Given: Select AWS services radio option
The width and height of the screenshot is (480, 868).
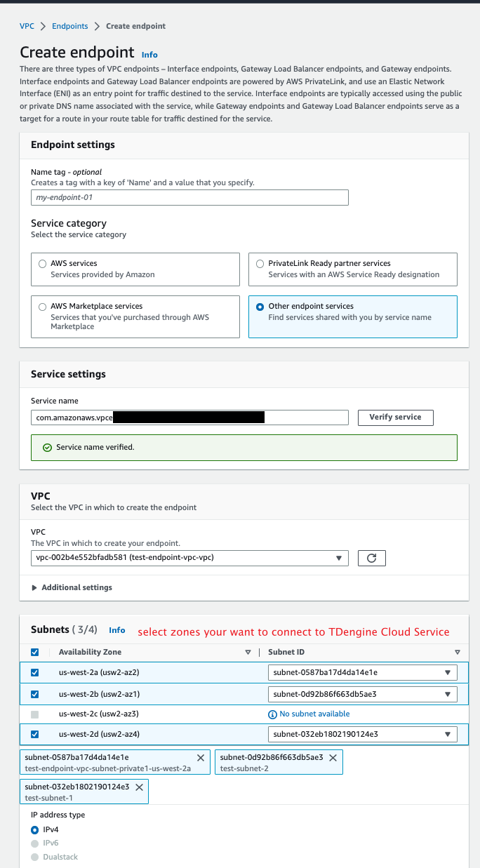Looking at the screenshot, I should (43, 264).
